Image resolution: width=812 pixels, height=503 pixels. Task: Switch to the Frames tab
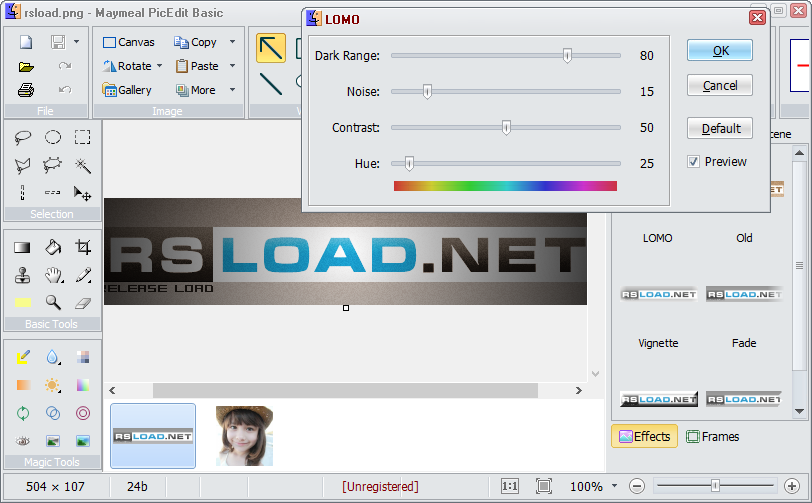[x=713, y=437]
